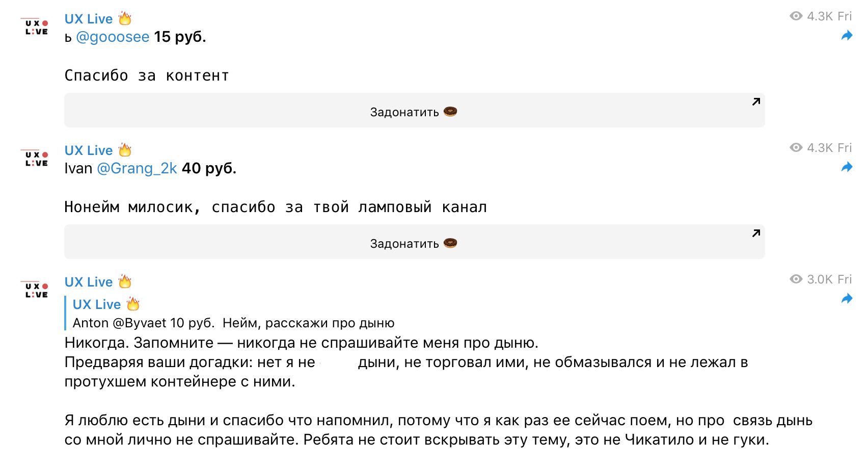
Task: Open the quoted Anton @Byvaet reply preview
Action: (x=233, y=323)
